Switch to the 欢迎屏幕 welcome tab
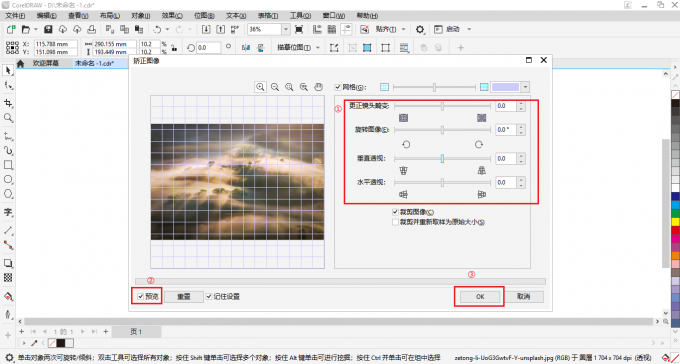The width and height of the screenshot is (680, 364). coord(46,63)
